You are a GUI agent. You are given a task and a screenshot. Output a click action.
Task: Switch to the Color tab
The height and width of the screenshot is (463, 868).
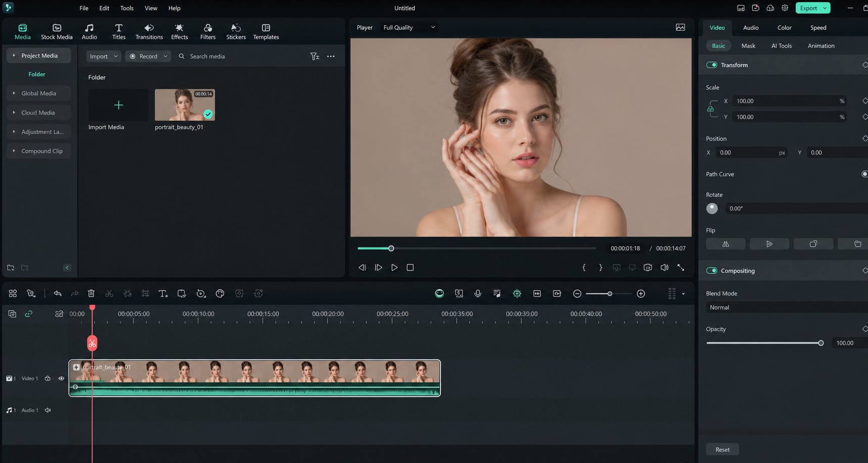point(784,28)
